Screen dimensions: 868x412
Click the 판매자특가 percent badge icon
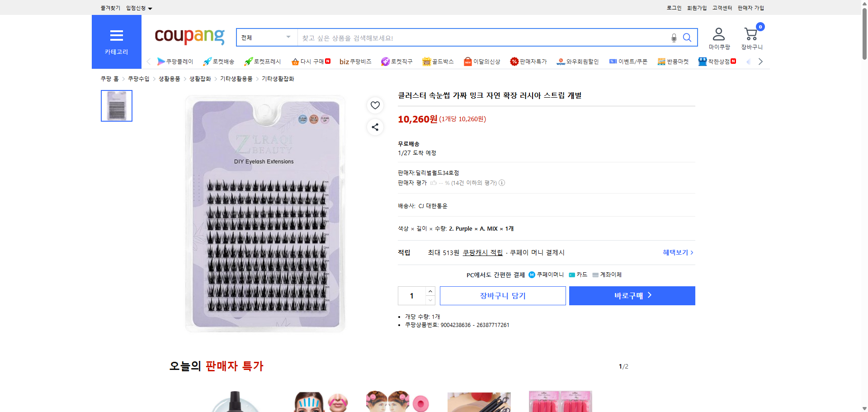tap(514, 61)
